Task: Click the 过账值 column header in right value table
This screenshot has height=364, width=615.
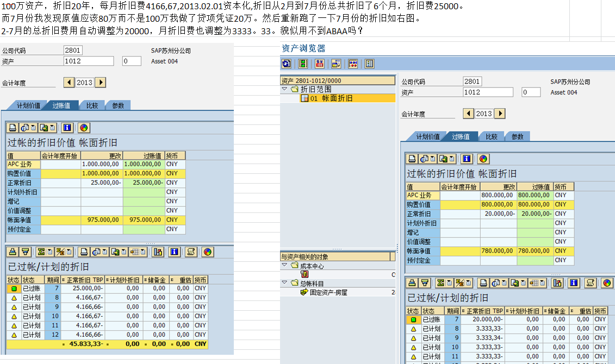Action: 535,186
